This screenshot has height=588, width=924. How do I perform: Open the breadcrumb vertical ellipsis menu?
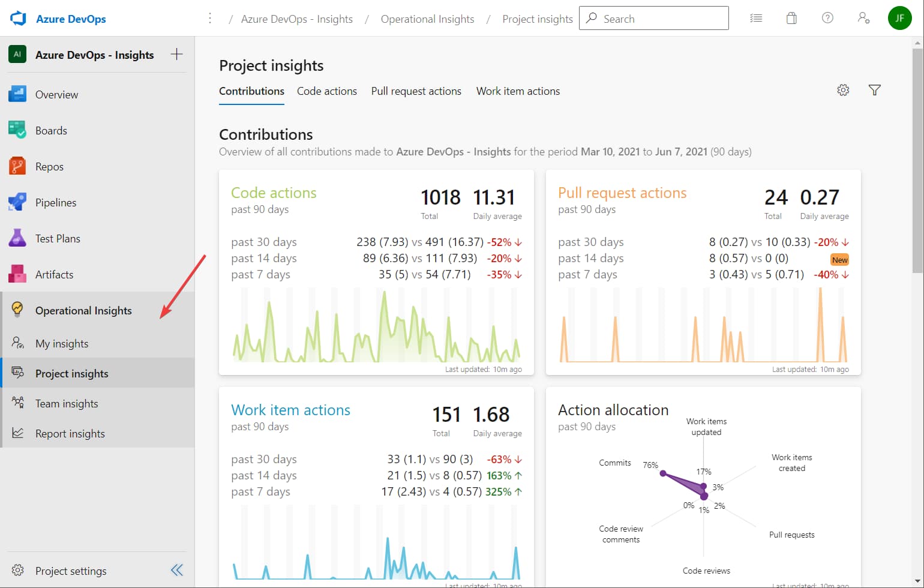210,19
